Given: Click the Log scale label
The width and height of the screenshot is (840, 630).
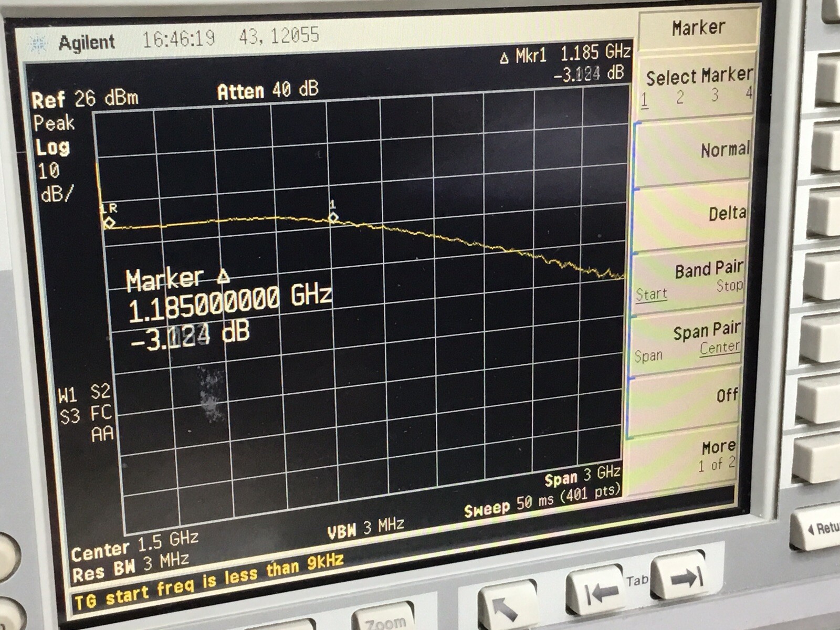Looking at the screenshot, I should click(52, 147).
